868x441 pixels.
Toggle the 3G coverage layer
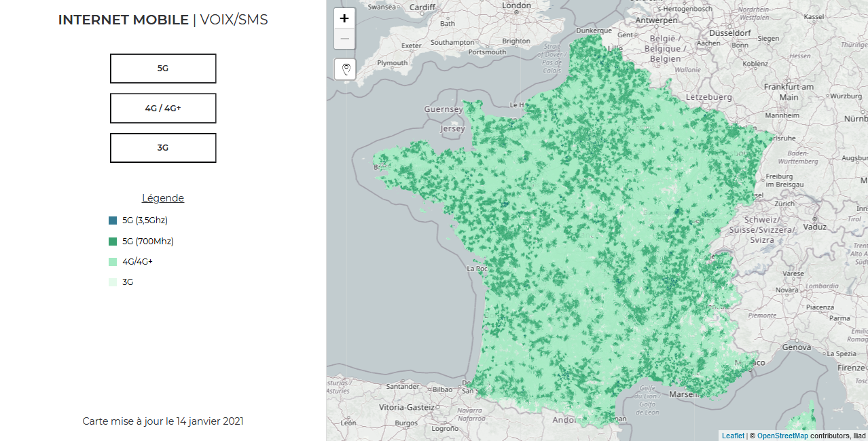coord(163,147)
